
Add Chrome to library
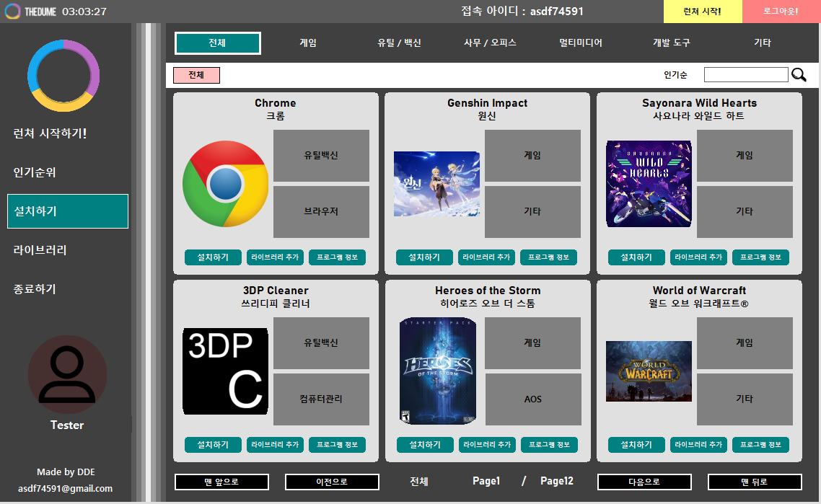click(275, 257)
